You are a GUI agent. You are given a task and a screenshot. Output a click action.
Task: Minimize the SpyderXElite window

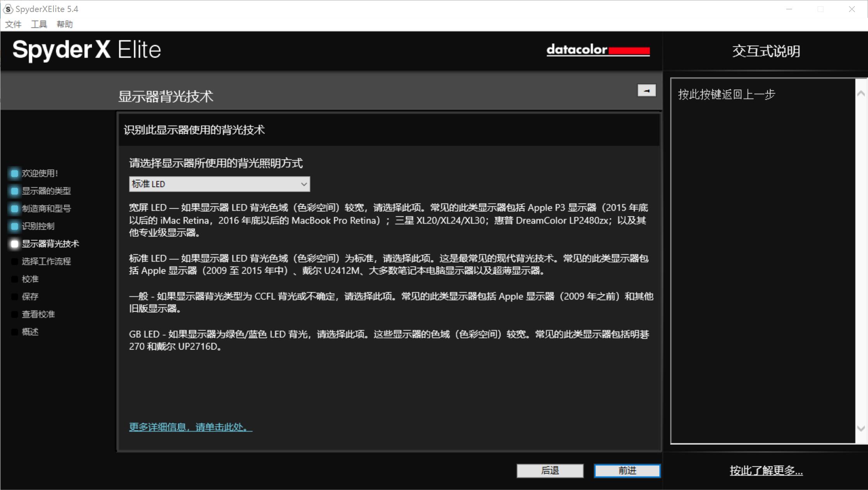pos(789,9)
